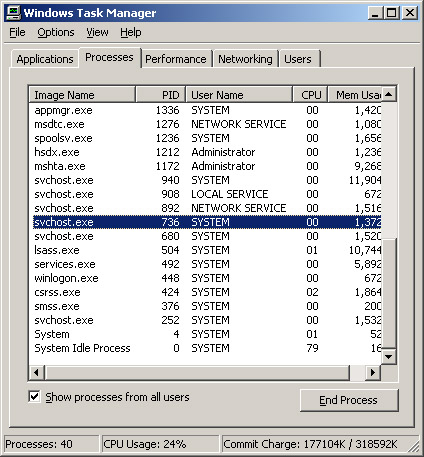The width and height of the screenshot is (424, 457).
Task: Click the Task Manager title bar icon
Action: 14,13
